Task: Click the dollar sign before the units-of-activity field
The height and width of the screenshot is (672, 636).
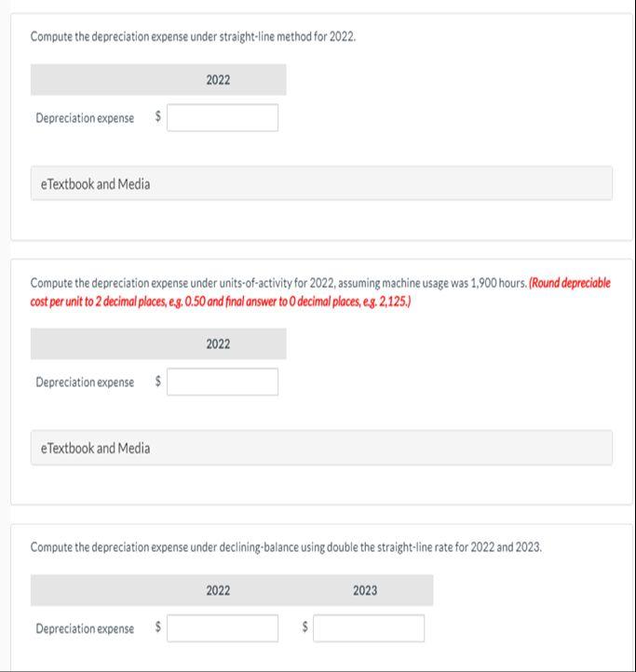Action: 157,381
